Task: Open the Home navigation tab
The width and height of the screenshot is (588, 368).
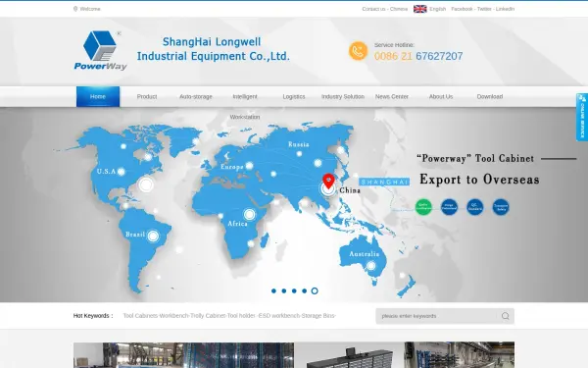Action: pos(98,96)
